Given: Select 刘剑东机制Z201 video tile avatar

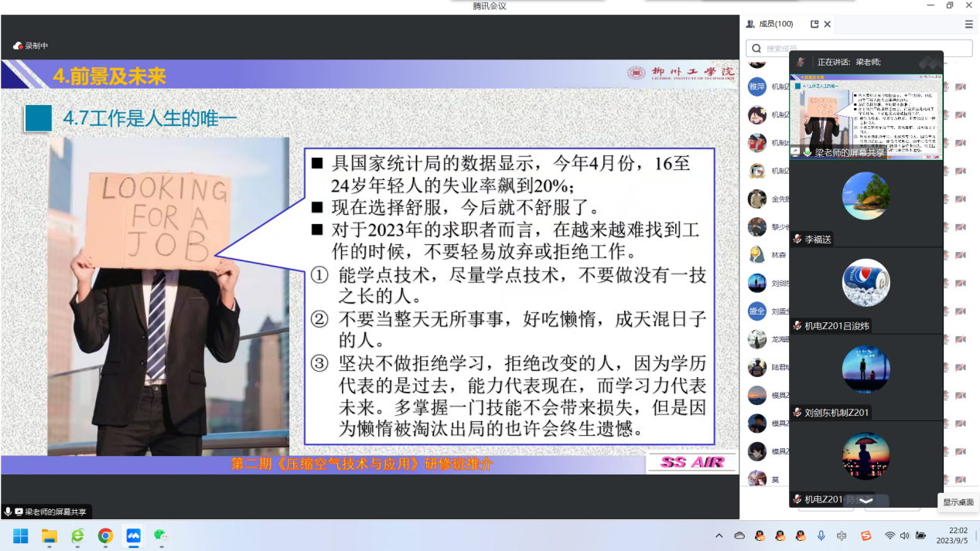Looking at the screenshot, I should point(866,369).
